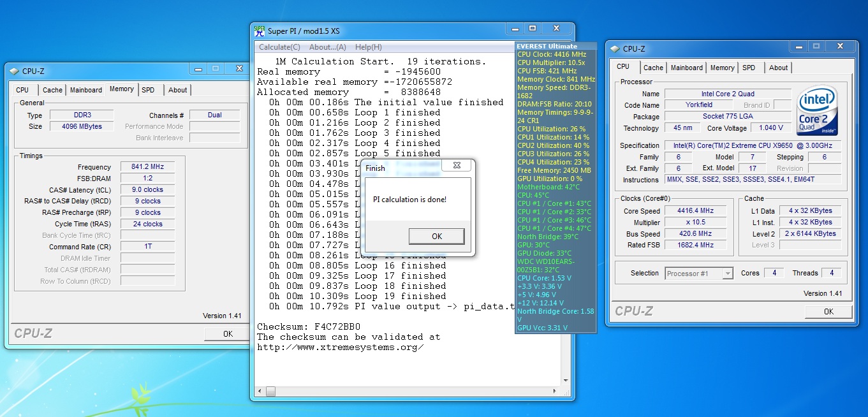Viewport: 868px width, 417px height.
Task: Click the L1 Inst. cache value field
Action: click(x=810, y=223)
